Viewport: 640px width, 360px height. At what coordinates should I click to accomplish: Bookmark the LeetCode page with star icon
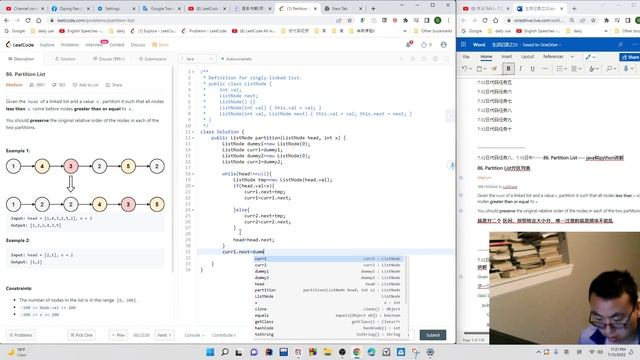(x=350, y=20)
